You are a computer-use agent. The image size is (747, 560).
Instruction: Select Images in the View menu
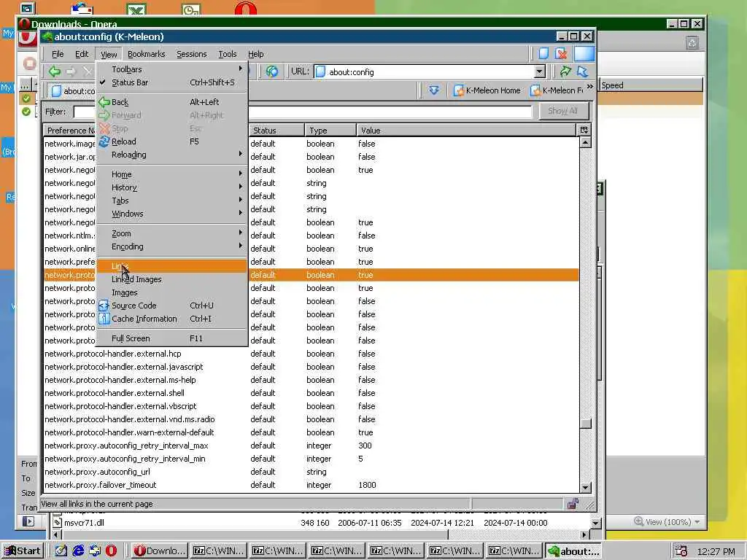[171, 292]
